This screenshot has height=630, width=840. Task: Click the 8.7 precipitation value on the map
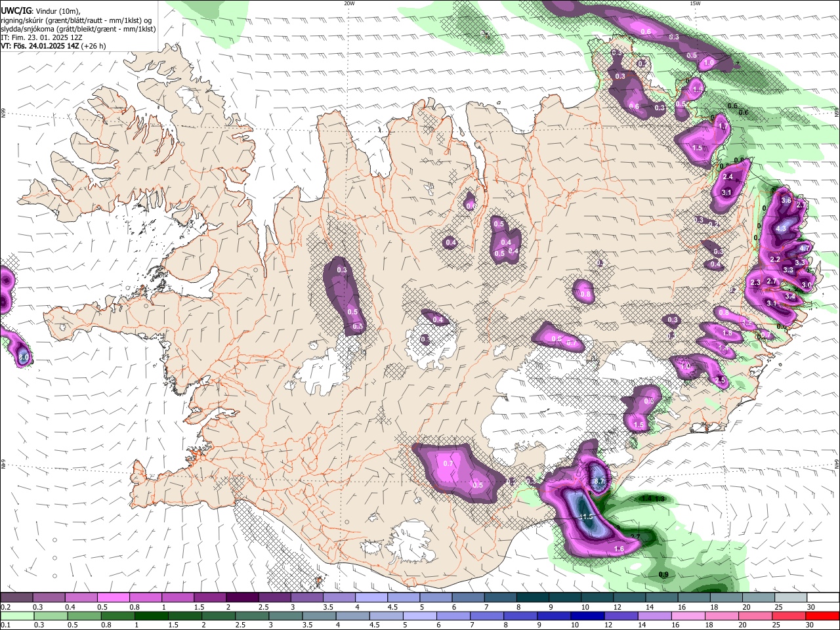click(598, 481)
